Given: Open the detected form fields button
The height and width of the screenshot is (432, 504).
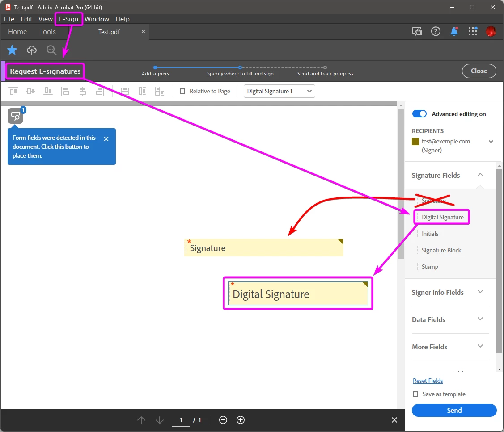Looking at the screenshot, I should click(15, 116).
